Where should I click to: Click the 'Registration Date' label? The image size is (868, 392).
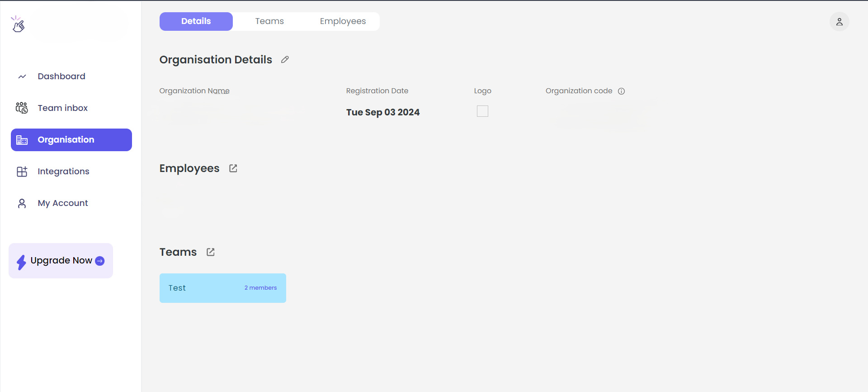(377, 91)
